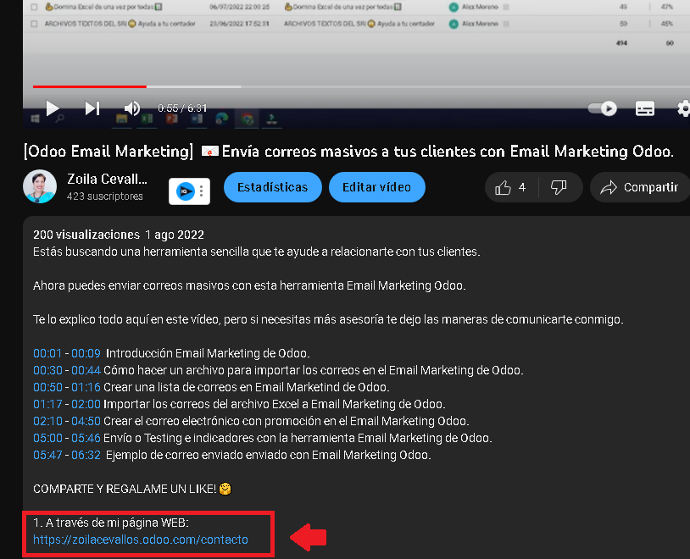Screen dimensions: 690x559
Task: Click the 0:55 / 6:31 time display
Action: pos(182,108)
